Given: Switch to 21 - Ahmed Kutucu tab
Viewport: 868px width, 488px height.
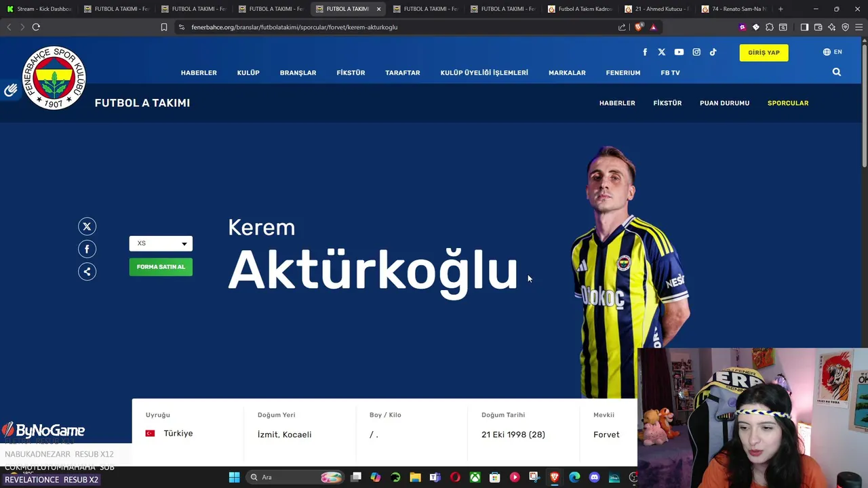Looking at the screenshot, I should [x=656, y=9].
